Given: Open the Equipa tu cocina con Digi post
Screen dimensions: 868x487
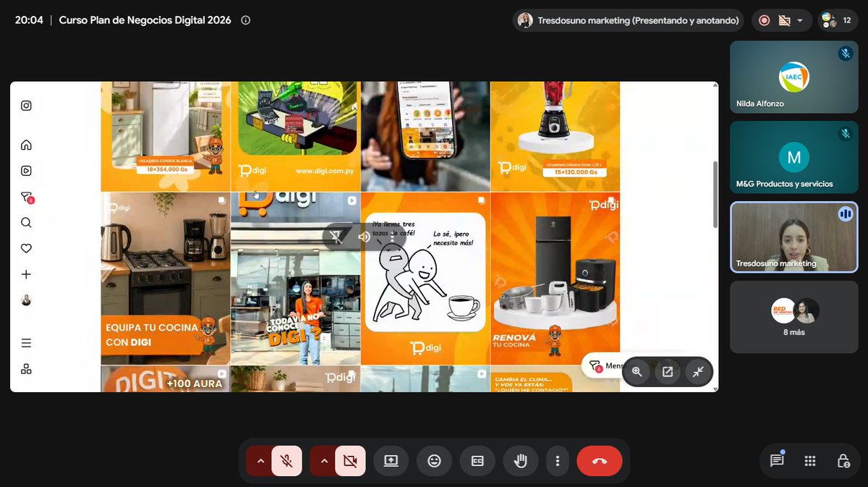Looking at the screenshot, I should click(165, 279).
